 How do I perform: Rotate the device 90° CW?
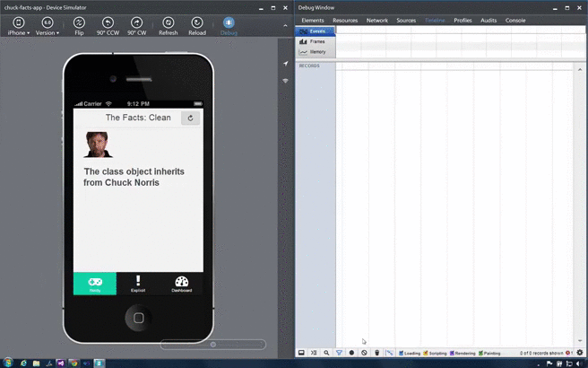[x=136, y=26]
